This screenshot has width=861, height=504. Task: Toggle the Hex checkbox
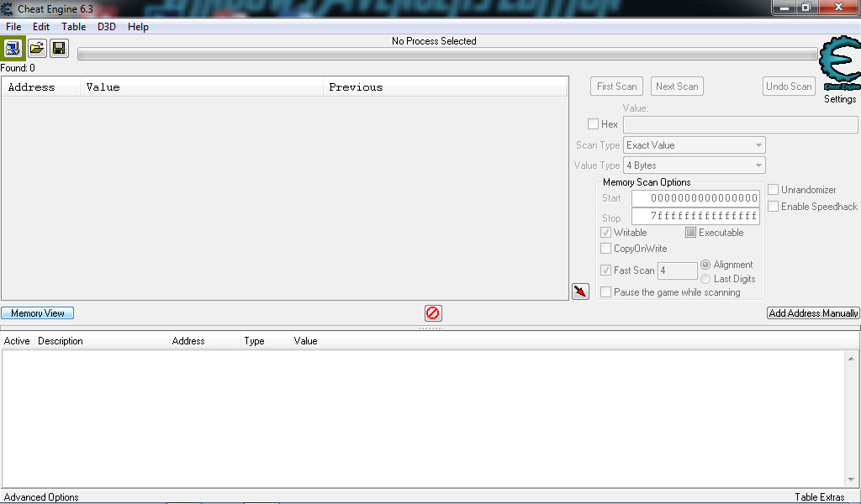coord(593,124)
